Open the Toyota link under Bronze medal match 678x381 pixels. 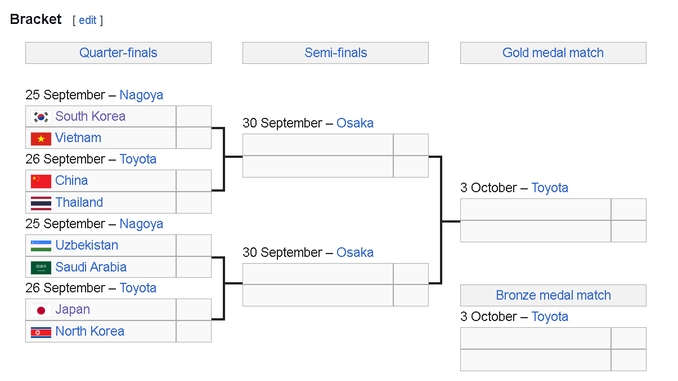550,317
